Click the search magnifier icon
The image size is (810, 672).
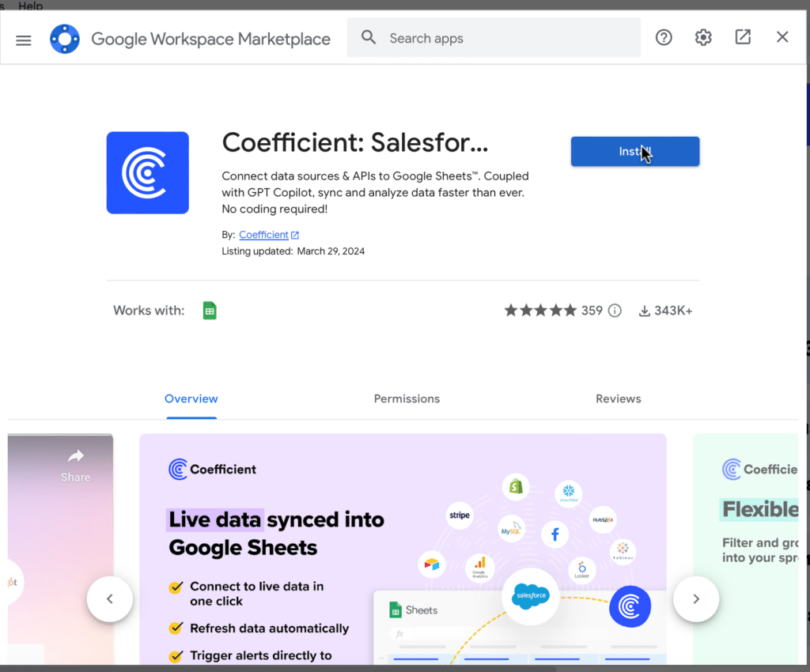[369, 38]
